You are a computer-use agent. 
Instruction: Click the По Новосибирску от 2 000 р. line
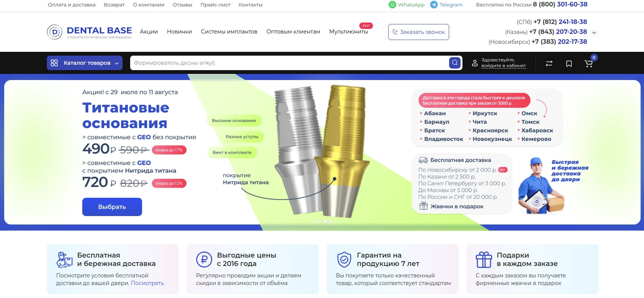coord(457,170)
